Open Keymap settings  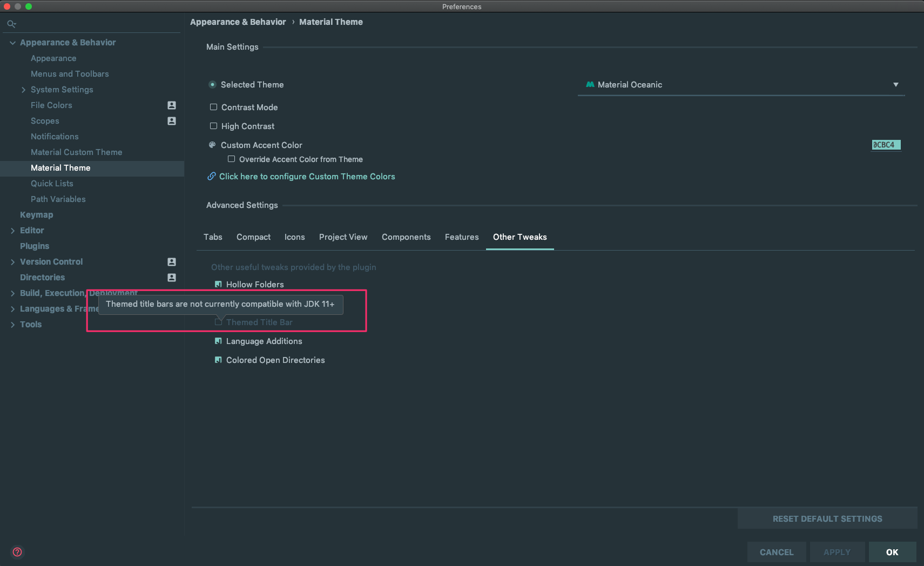click(36, 215)
